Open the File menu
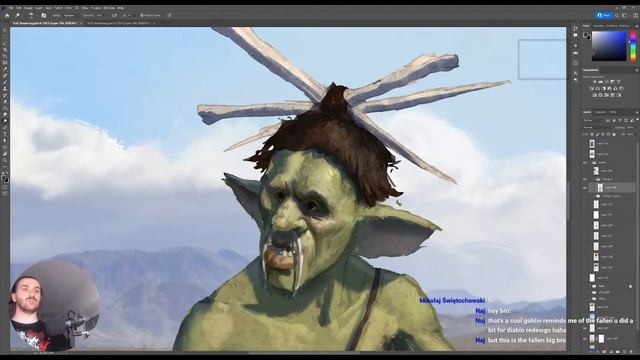This screenshot has width=640, height=360. (11, 8)
